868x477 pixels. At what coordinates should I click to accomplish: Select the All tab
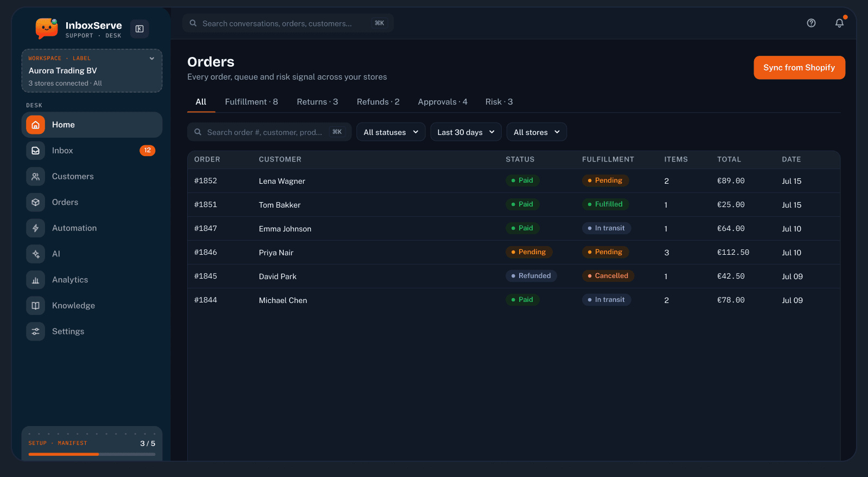pyautogui.click(x=201, y=102)
